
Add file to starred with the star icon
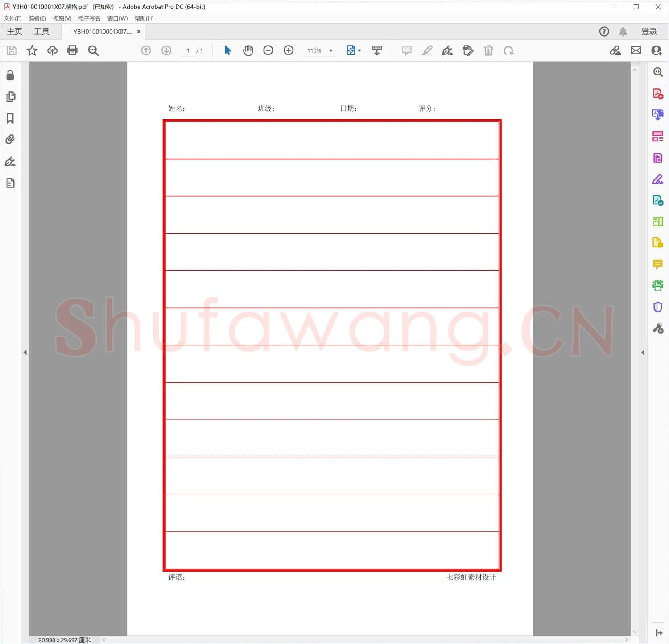pos(32,50)
